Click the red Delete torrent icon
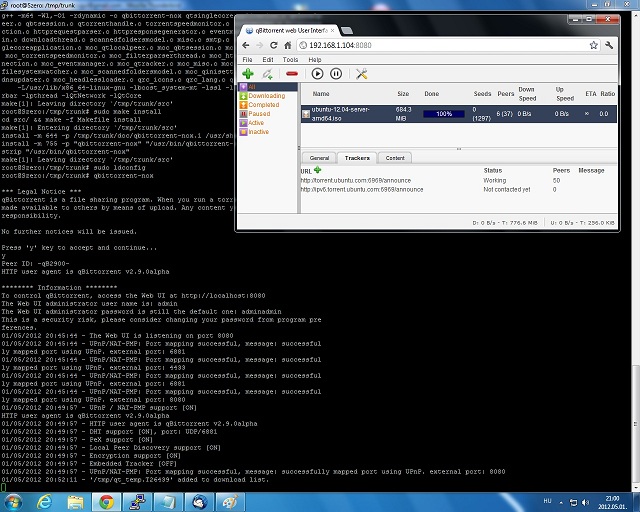 [292, 74]
